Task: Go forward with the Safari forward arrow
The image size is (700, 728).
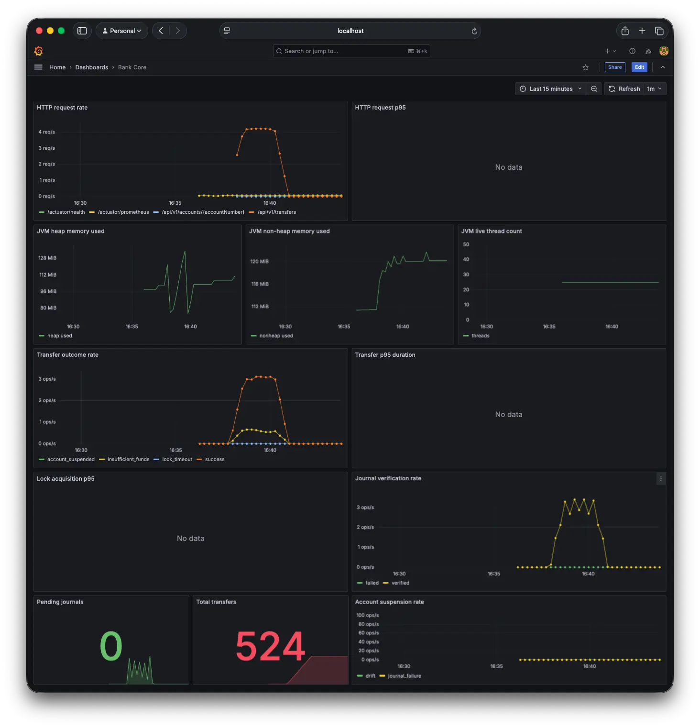Action: click(x=178, y=31)
